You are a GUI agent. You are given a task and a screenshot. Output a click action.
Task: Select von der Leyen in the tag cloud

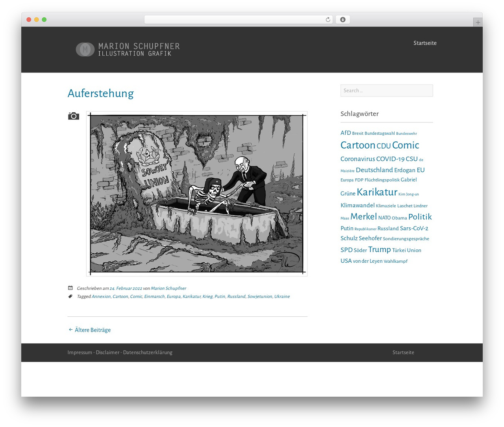pos(368,261)
